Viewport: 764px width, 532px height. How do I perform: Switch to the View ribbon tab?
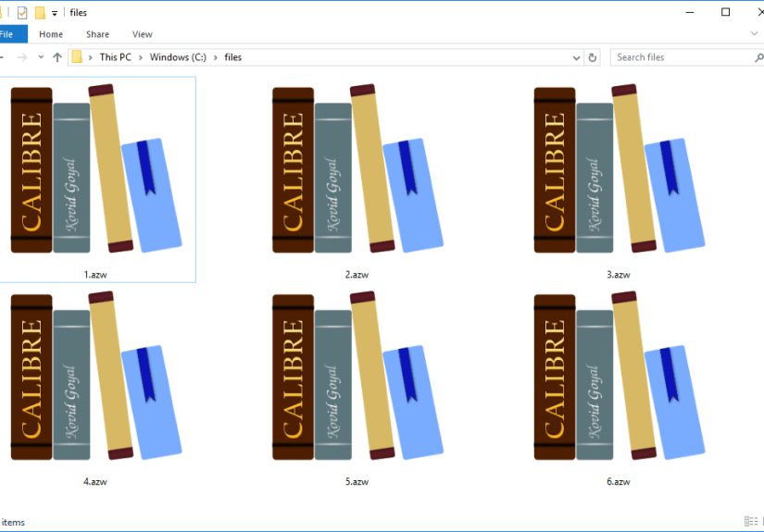coord(143,34)
